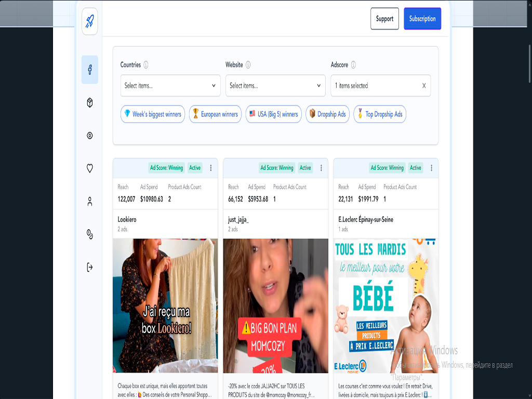This screenshot has height=399, width=532.
Task: Click the rocket logo icon
Action: coord(89,21)
